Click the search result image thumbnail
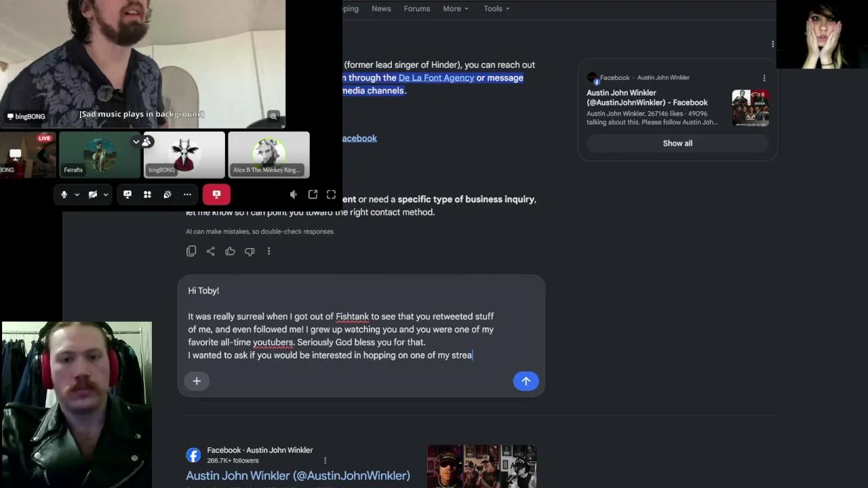868x488 pixels. (x=481, y=466)
